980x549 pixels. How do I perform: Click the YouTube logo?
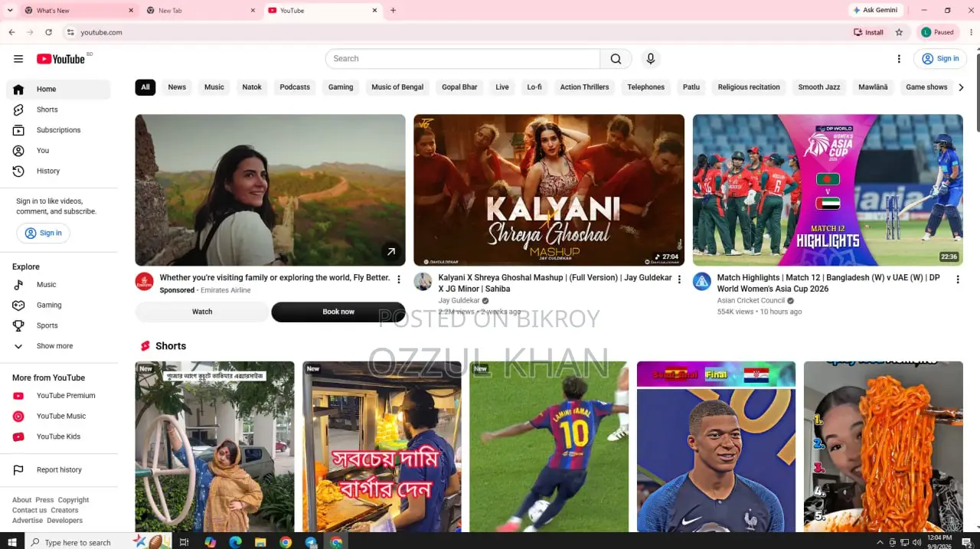[61, 59]
